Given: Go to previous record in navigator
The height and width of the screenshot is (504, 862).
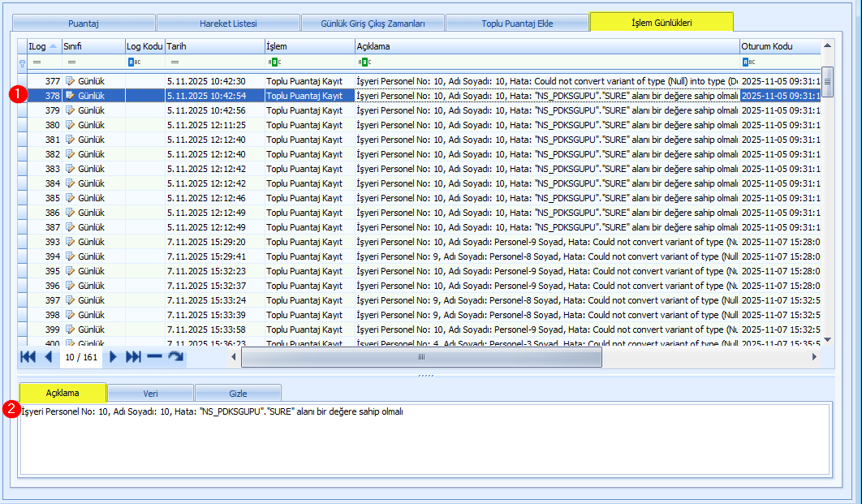Looking at the screenshot, I should click(x=48, y=357).
